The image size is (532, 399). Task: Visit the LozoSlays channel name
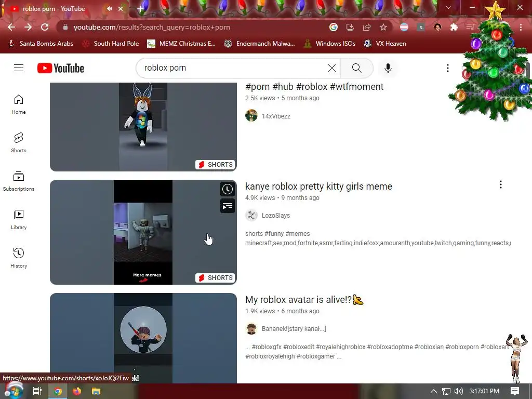pos(276,216)
